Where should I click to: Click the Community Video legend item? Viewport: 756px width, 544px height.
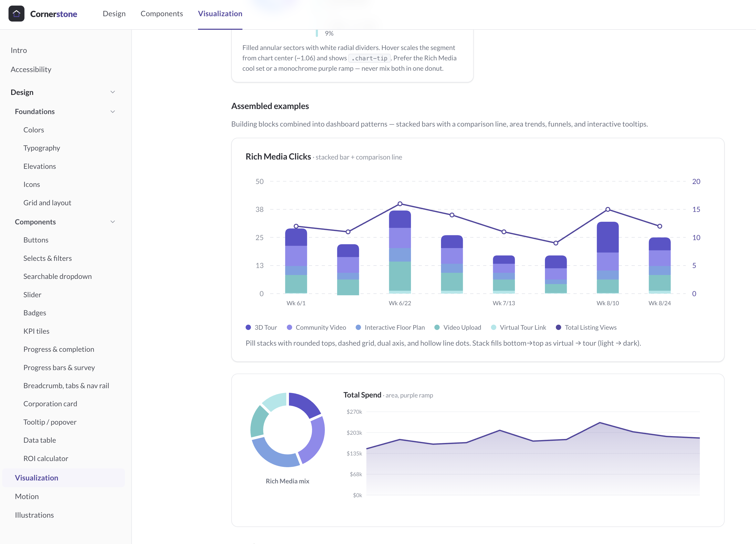coord(316,327)
